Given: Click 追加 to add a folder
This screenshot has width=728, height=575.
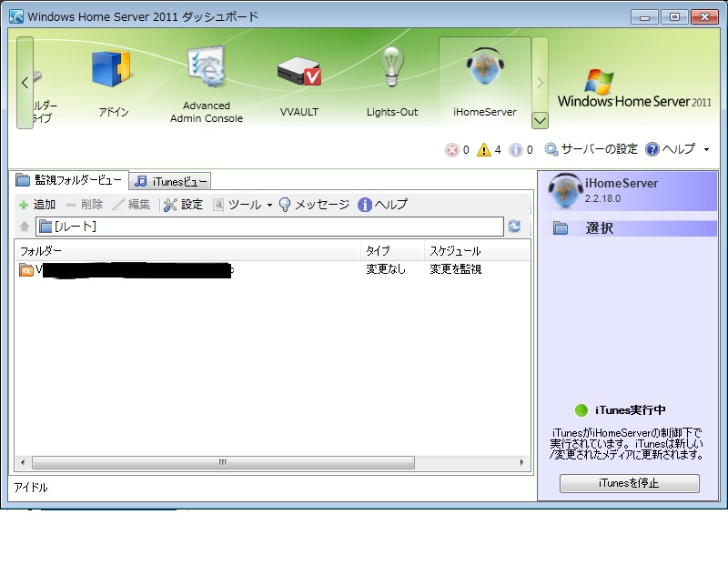Looking at the screenshot, I should coord(37,204).
